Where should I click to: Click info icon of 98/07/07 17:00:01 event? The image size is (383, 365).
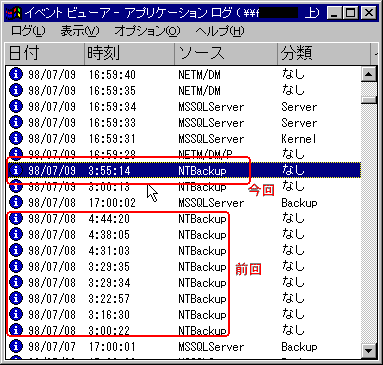point(16,346)
